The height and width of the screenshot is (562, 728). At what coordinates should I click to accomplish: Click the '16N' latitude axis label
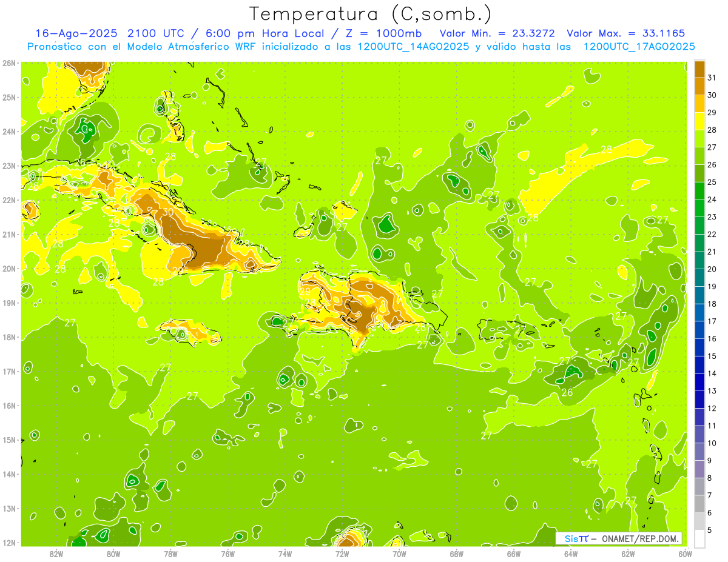(9, 406)
